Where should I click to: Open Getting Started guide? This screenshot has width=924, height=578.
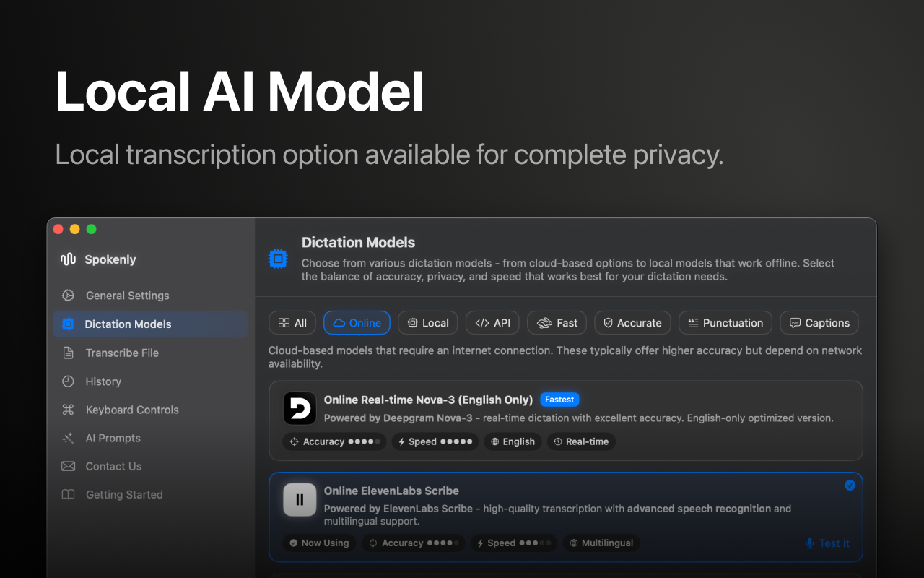pos(150,495)
